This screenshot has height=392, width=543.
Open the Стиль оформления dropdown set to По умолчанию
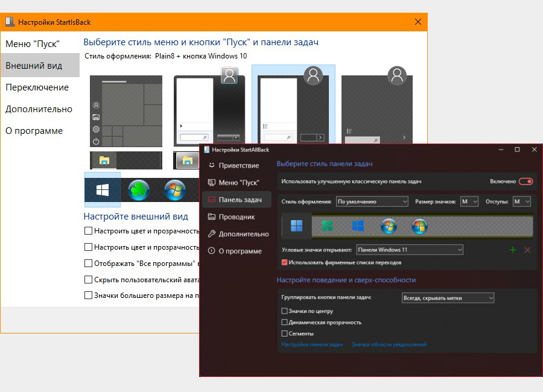click(x=372, y=201)
